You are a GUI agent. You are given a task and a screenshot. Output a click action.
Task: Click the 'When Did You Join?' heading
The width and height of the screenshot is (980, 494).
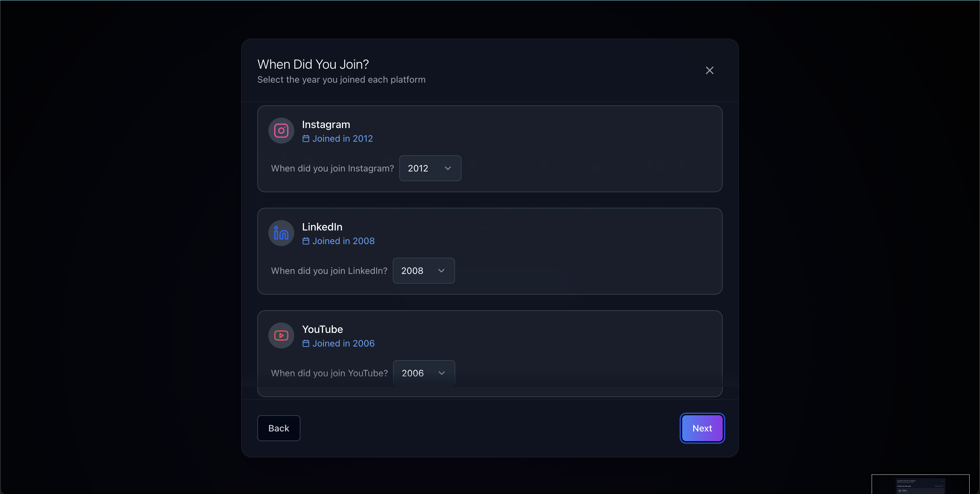313,64
